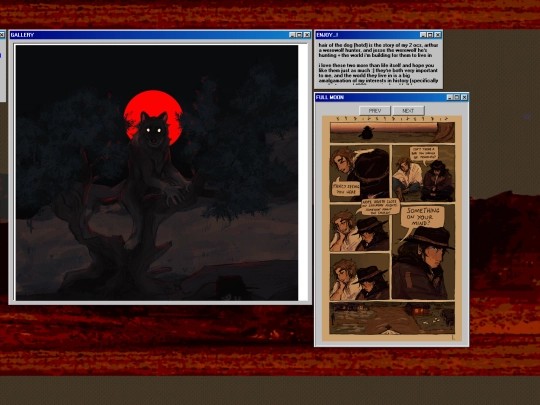Minimize the FULL MOON window
540x405 pixels.
click(x=449, y=97)
